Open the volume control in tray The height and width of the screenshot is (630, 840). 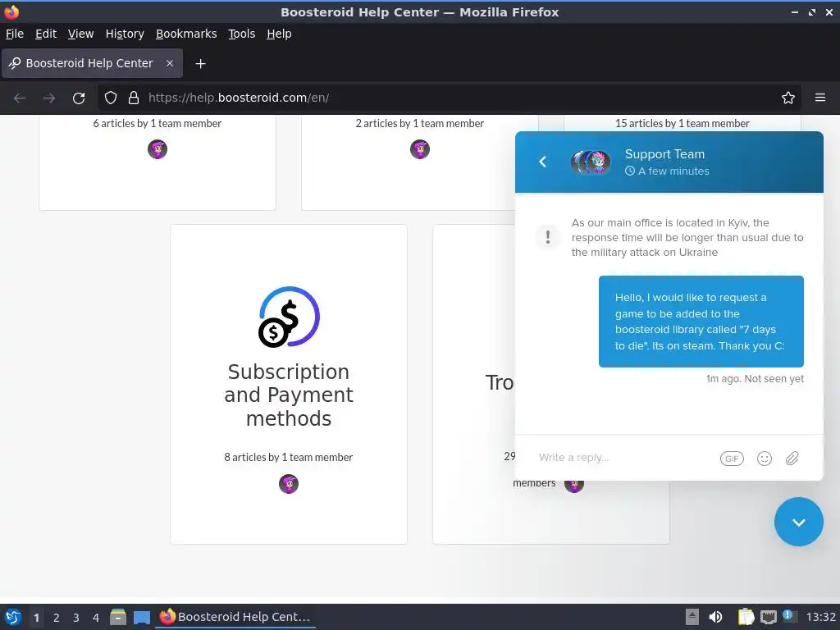pyautogui.click(x=715, y=617)
